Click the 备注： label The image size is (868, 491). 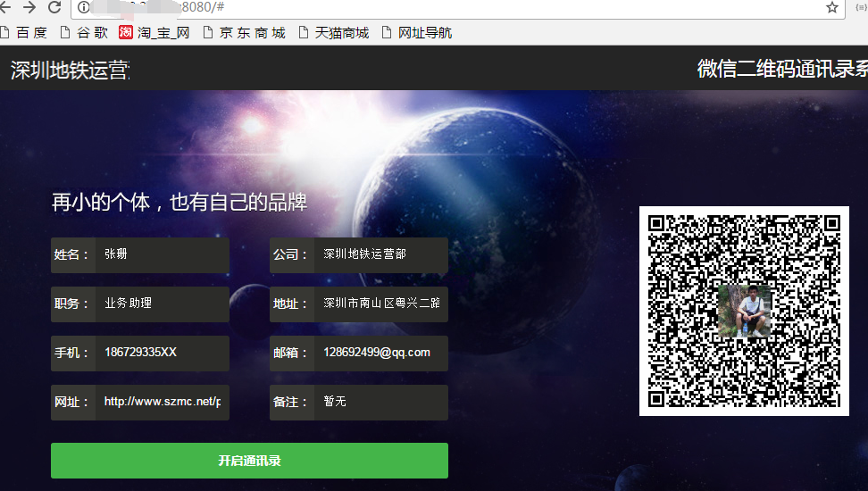[290, 402]
